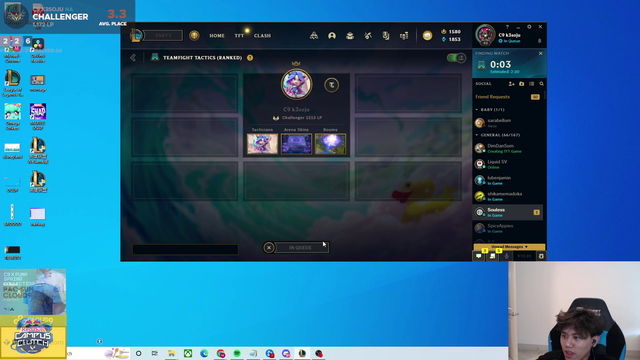
Task: Open Spotify from the taskbar
Action: [237, 353]
